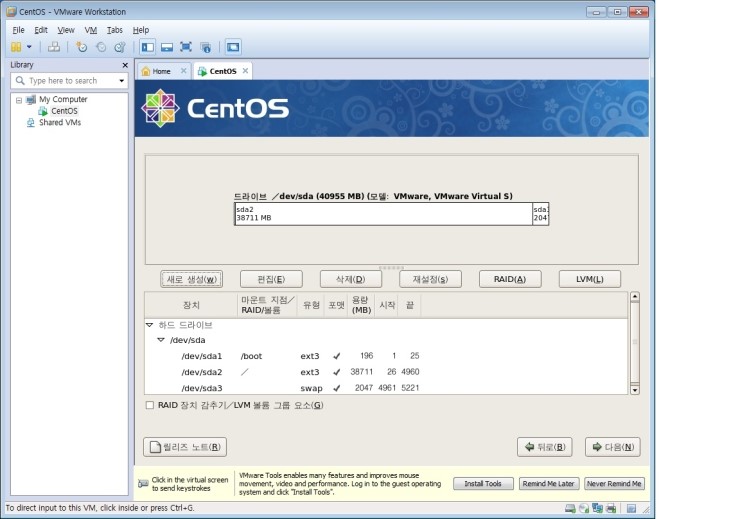Select CentOS VM in the library tree
Image resolution: width=740 pixels, height=519 pixels.
coord(64,111)
